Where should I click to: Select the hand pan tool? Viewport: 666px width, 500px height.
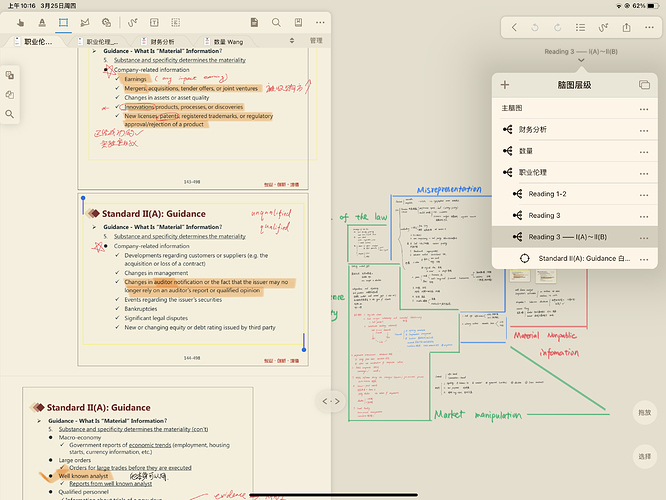point(20,23)
